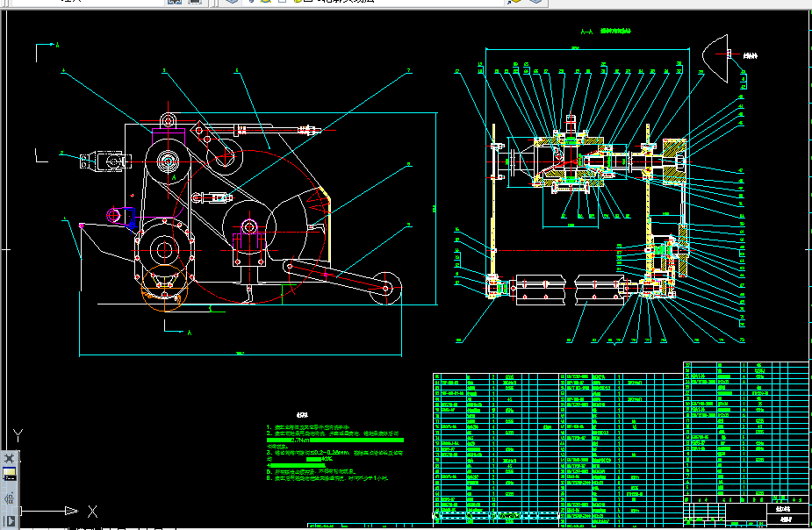The height and width of the screenshot is (530, 812).
Task: Click the properties icon in floating palette
Action: (10, 498)
